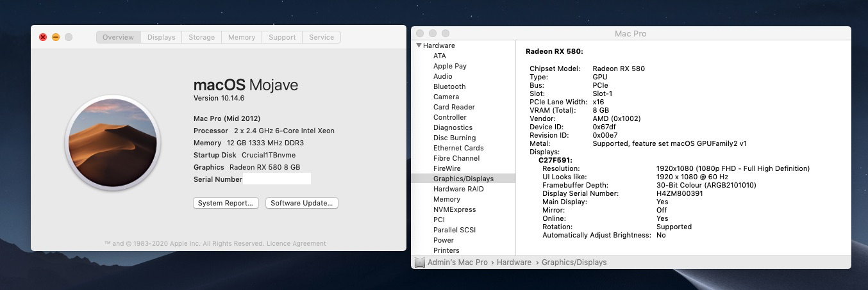The width and height of the screenshot is (868, 290).
Task: Click Admin's Mac Pro in path bar
Action: coord(458,262)
